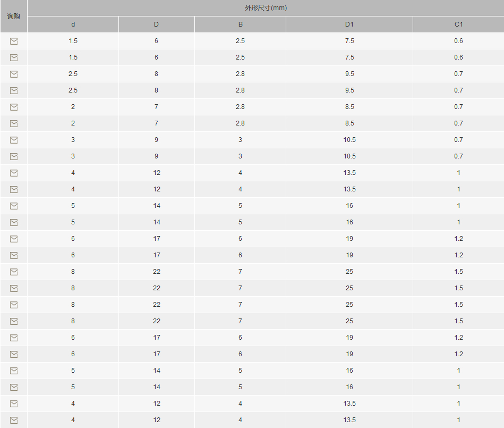Screen dimensions: 504x428
Task: Click the d column header
Action: [x=73, y=24]
